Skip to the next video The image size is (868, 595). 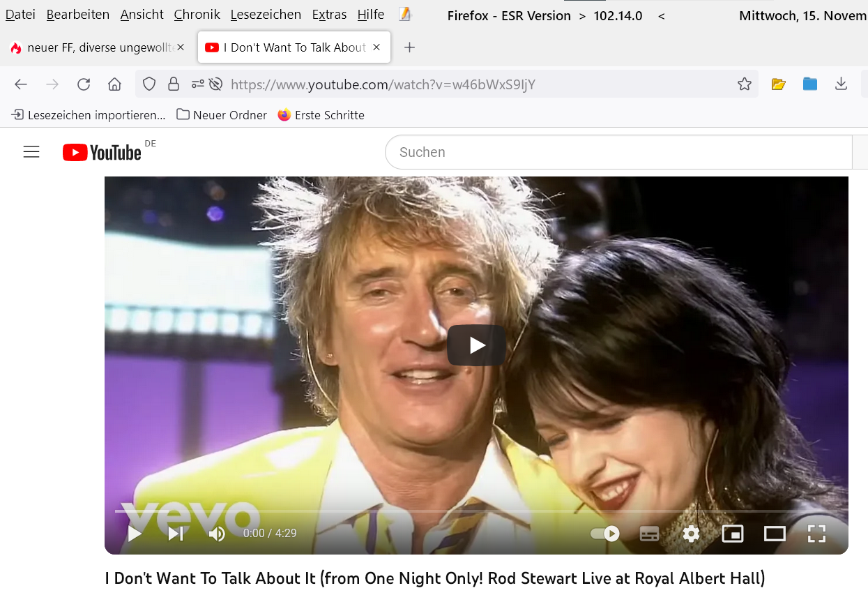point(176,534)
